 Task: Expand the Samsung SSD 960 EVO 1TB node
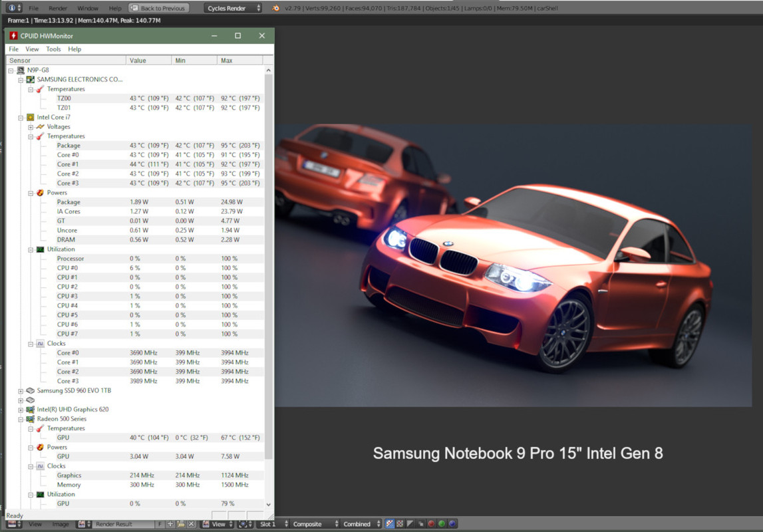pyautogui.click(x=21, y=391)
